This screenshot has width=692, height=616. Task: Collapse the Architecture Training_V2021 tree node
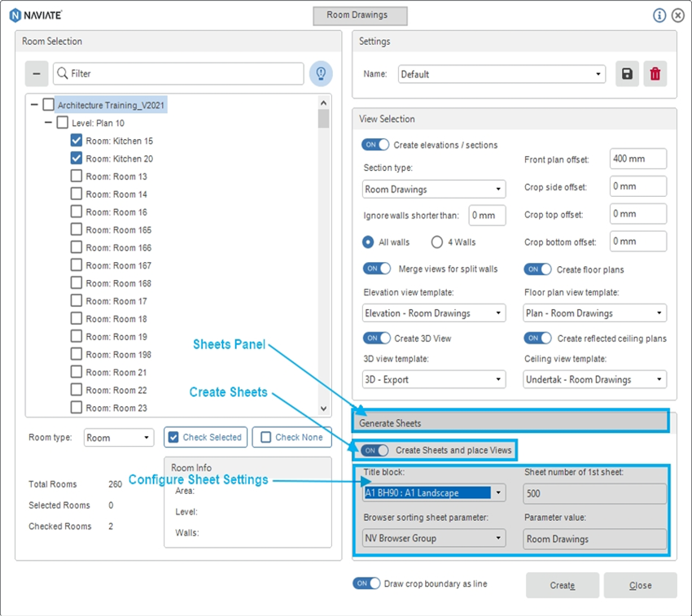pos(34,105)
